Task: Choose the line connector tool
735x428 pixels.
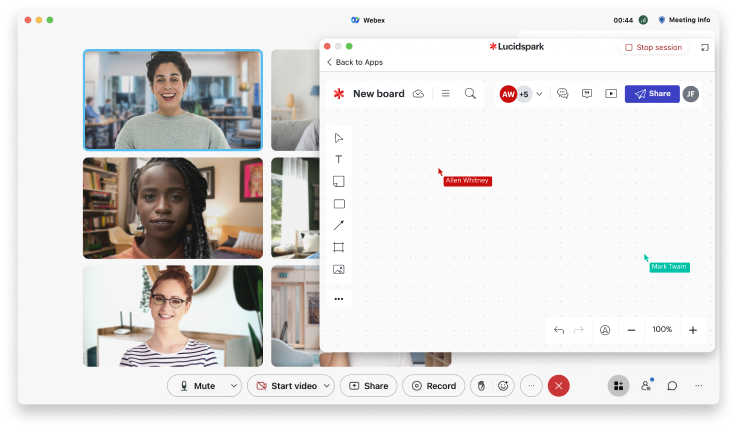Action: (x=338, y=226)
